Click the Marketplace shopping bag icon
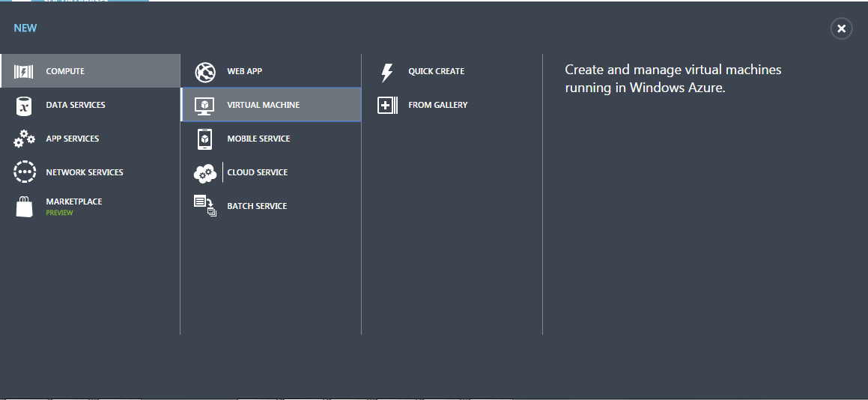The width and height of the screenshot is (868, 400). click(25, 207)
